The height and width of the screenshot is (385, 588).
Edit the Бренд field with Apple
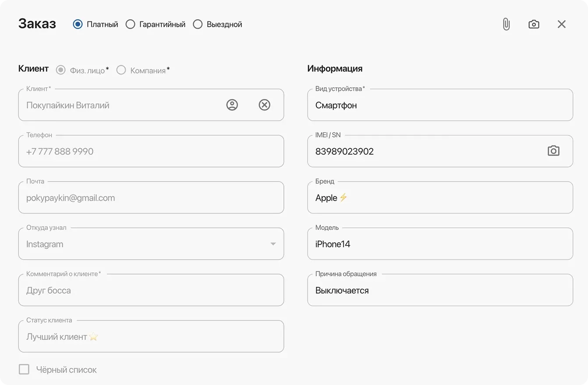(x=439, y=198)
